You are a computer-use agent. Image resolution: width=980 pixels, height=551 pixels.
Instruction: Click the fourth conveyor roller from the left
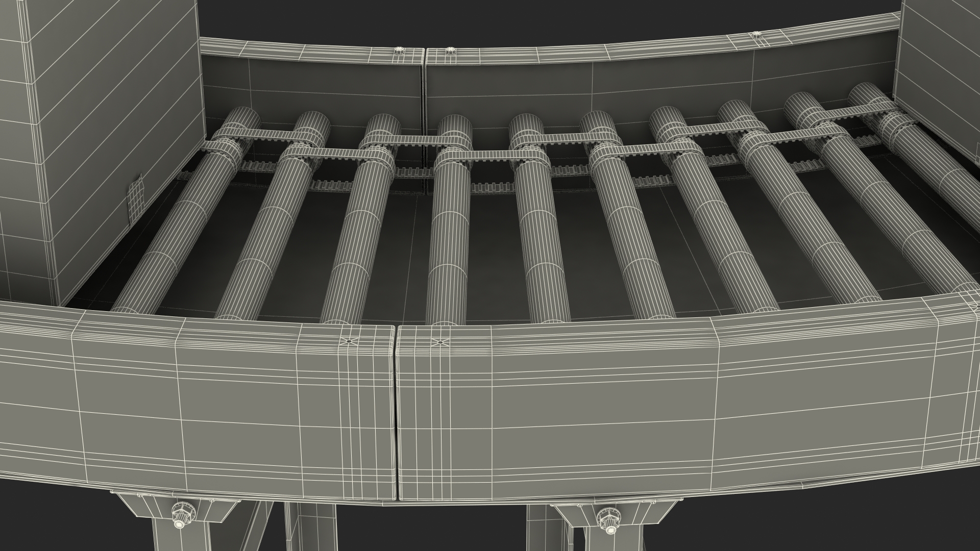pos(450,220)
